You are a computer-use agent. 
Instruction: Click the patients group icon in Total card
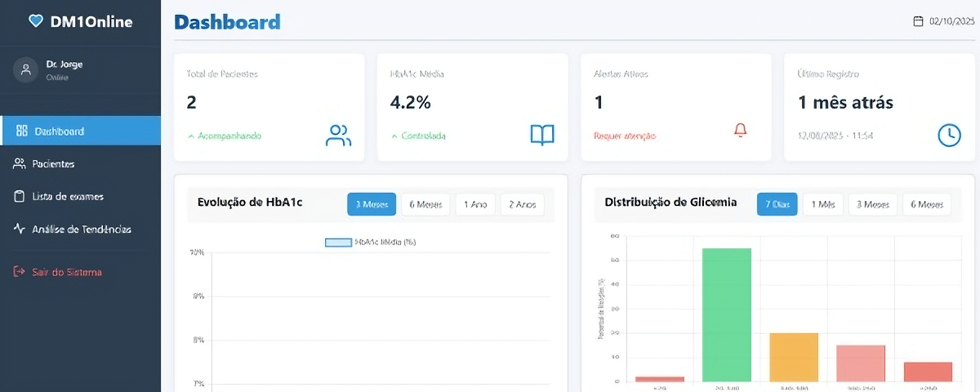point(338,136)
